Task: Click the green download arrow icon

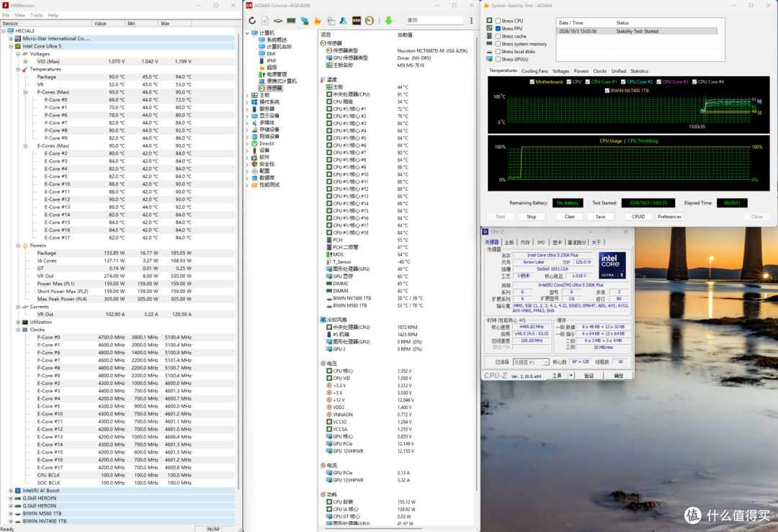Action: click(x=388, y=21)
